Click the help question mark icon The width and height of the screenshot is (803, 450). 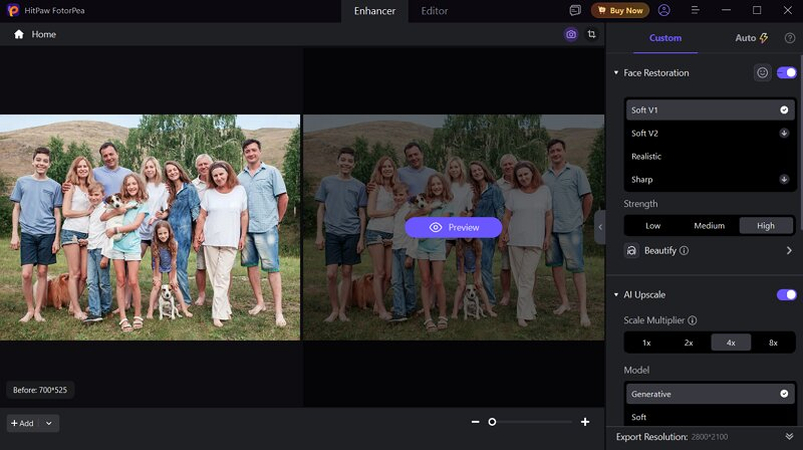790,38
